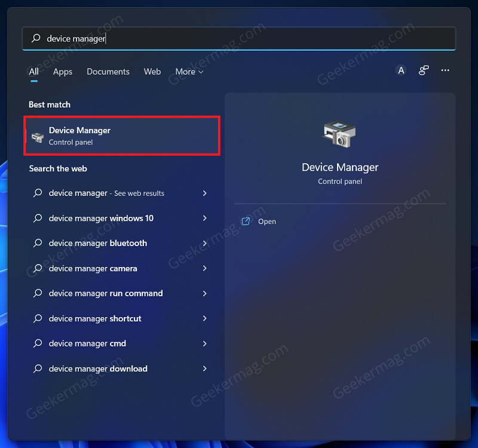Select 'device manager - See web results' text
Screen dimensions: 478x448
coord(107,193)
